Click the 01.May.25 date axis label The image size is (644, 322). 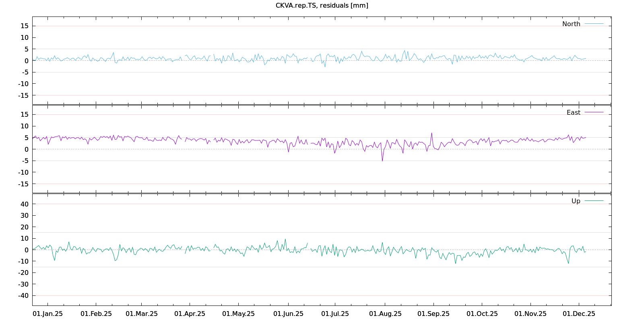pyautogui.click(x=238, y=314)
